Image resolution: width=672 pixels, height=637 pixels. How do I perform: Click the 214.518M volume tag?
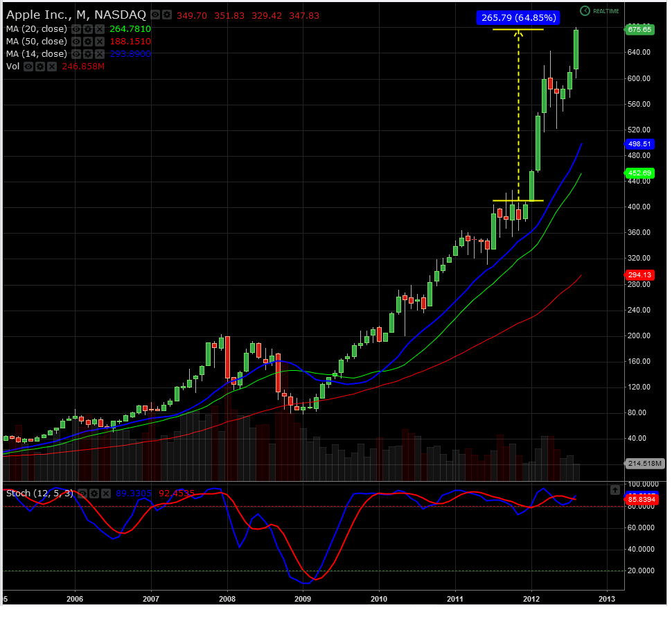(644, 464)
